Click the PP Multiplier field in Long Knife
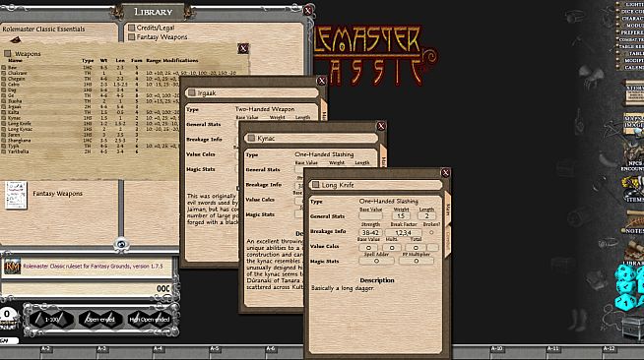This screenshot has width=644, height=360. [416, 261]
